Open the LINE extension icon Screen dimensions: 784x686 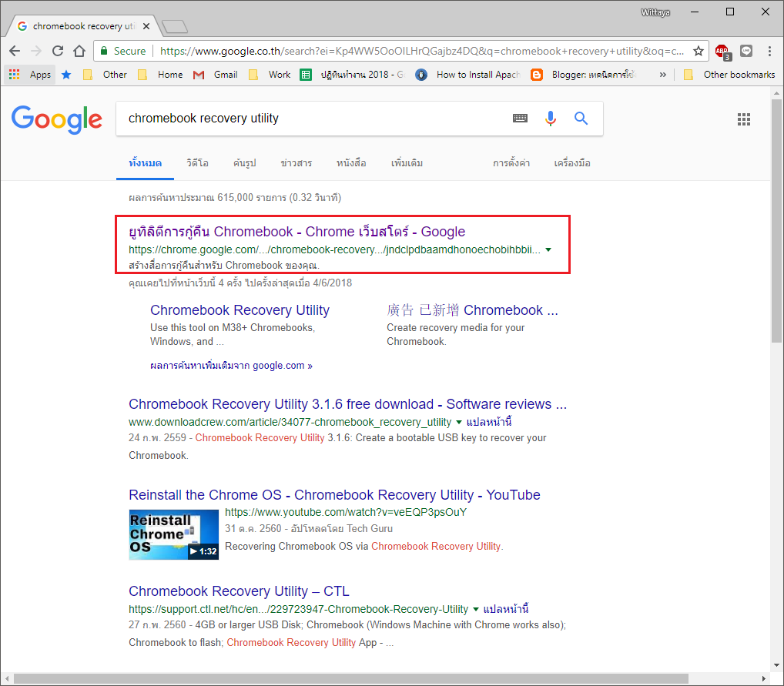(746, 51)
